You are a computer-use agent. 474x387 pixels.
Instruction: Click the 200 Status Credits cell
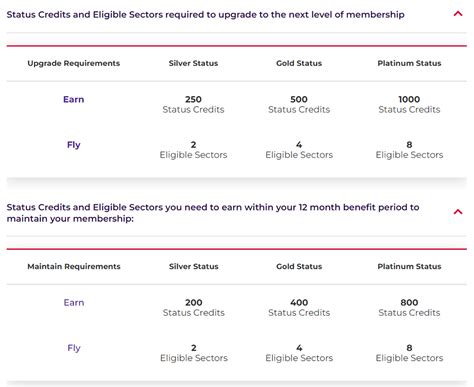(x=194, y=308)
